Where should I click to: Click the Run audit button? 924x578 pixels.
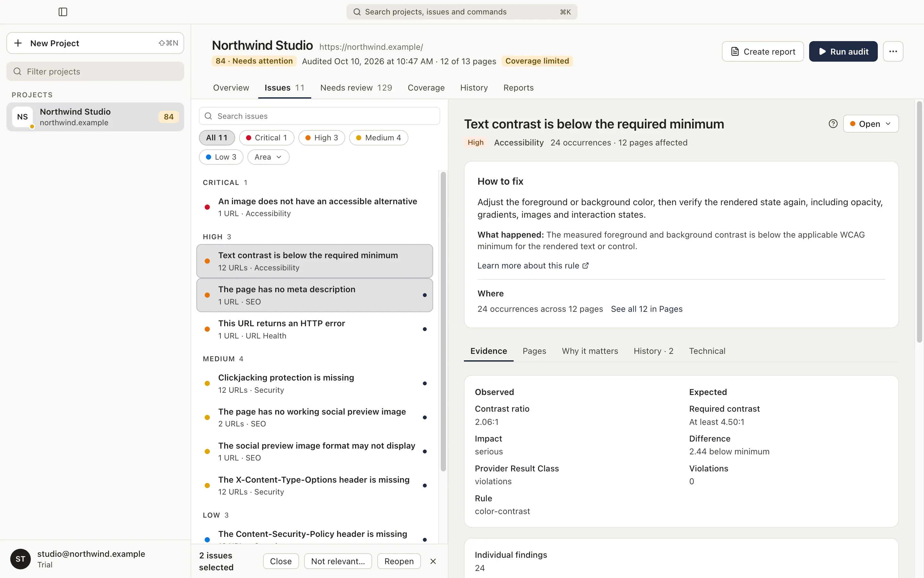pos(843,51)
